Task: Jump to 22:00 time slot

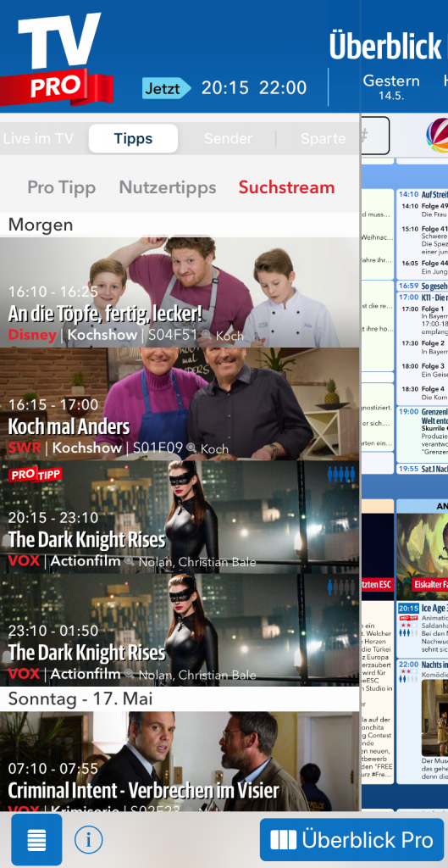Action: 283,88
